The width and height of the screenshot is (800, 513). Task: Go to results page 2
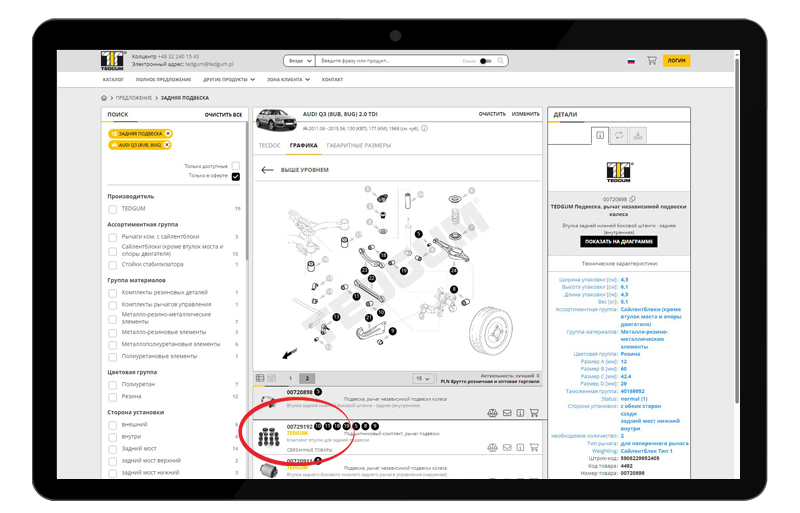click(x=307, y=379)
